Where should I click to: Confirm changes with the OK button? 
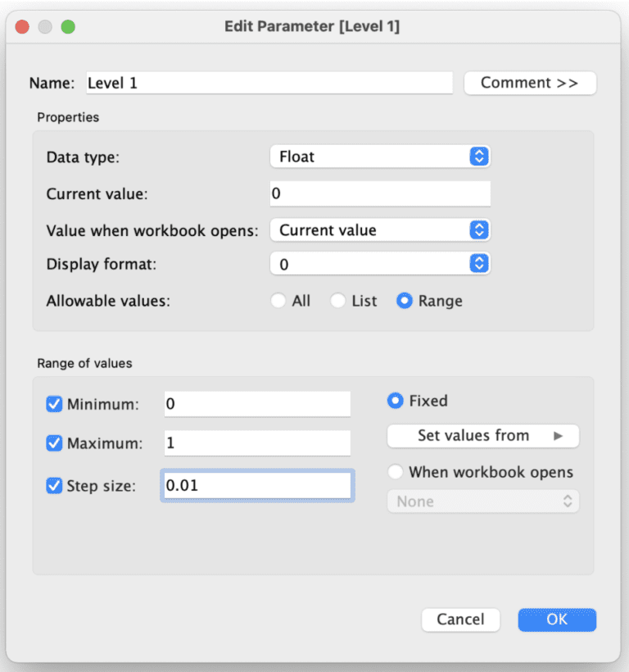pyautogui.click(x=557, y=620)
